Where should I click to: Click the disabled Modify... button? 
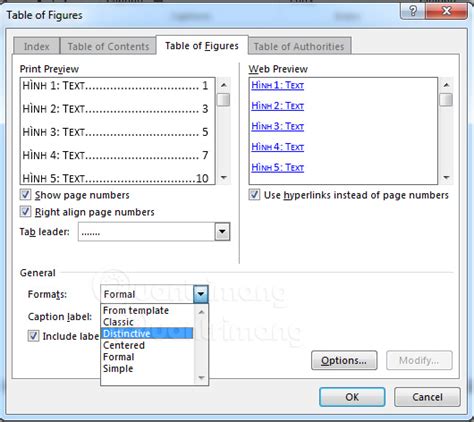(x=419, y=360)
